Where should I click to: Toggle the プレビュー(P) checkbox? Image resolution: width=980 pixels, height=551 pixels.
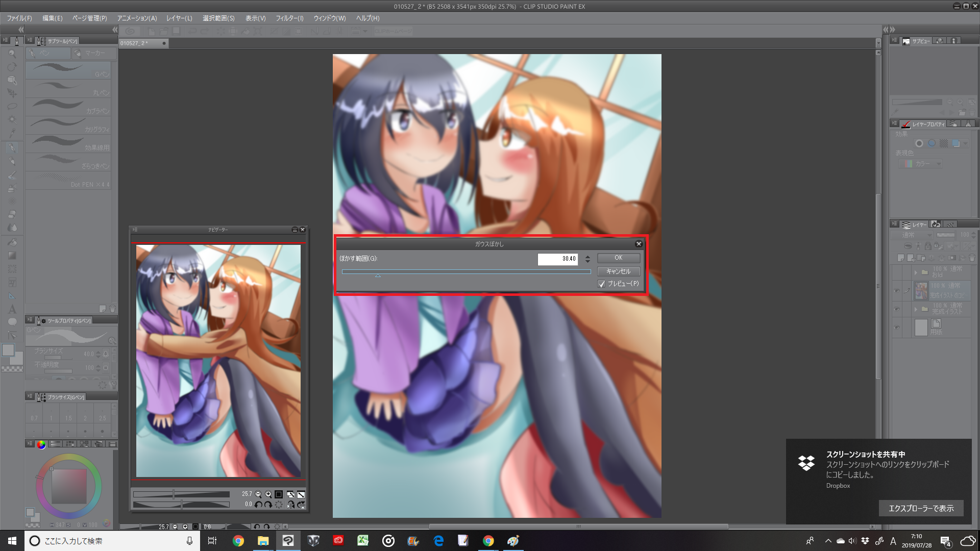(601, 284)
